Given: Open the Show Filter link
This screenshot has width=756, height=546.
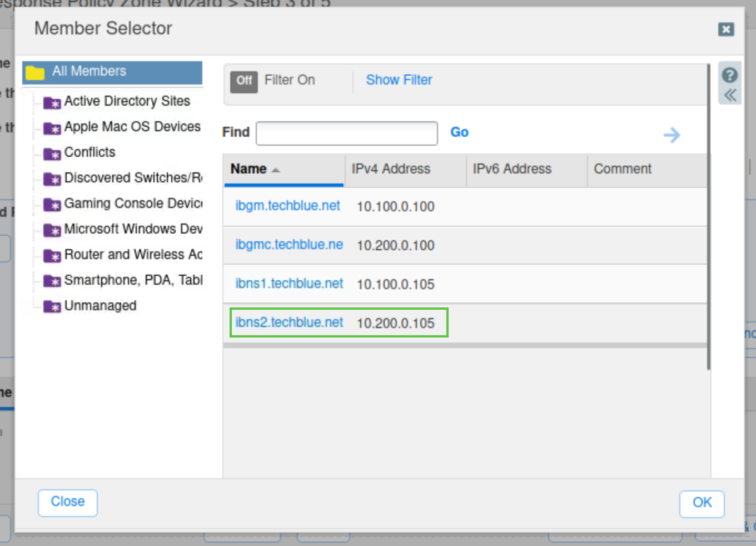Looking at the screenshot, I should 399,80.
